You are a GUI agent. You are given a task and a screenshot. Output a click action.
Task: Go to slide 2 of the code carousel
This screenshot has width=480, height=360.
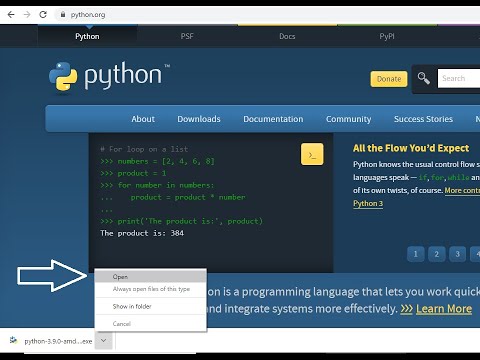(436, 254)
